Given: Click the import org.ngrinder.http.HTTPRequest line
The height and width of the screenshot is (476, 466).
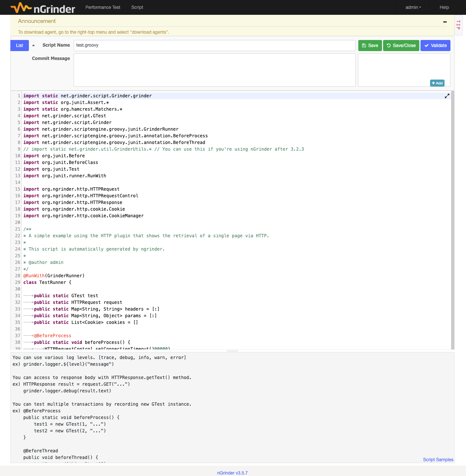Looking at the screenshot, I should pyautogui.click(x=71, y=189).
